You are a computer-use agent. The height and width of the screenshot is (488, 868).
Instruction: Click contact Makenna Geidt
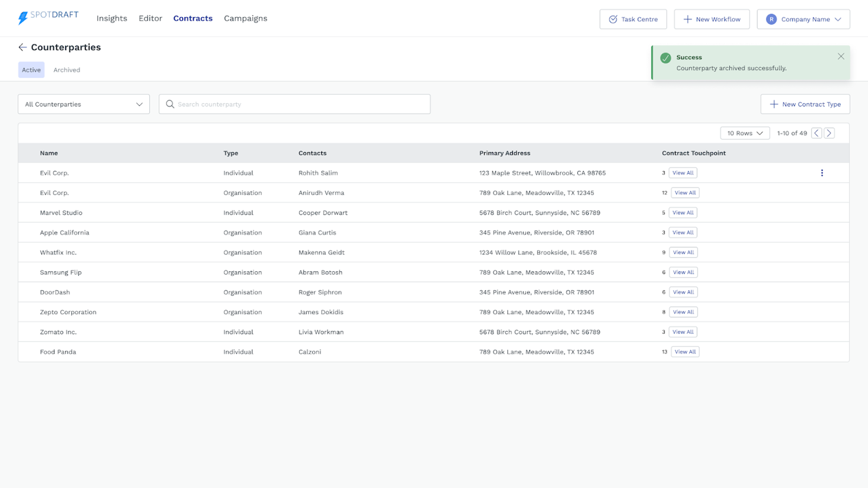pyautogui.click(x=321, y=252)
